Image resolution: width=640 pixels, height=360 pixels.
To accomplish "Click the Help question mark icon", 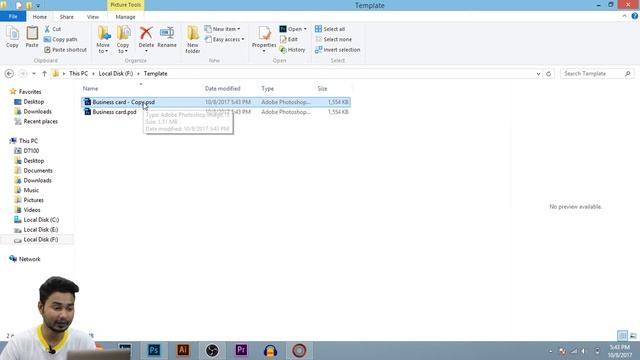I will (635, 16).
